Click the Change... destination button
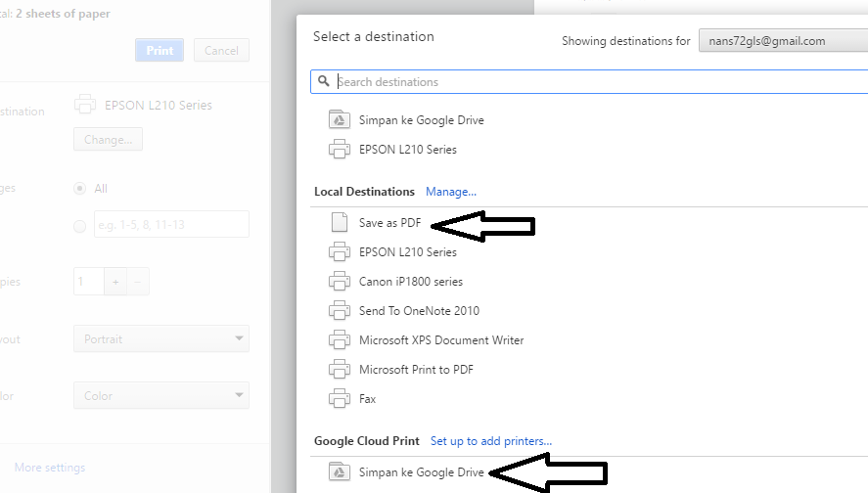The width and height of the screenshot is (868, 493). point(108,140)
